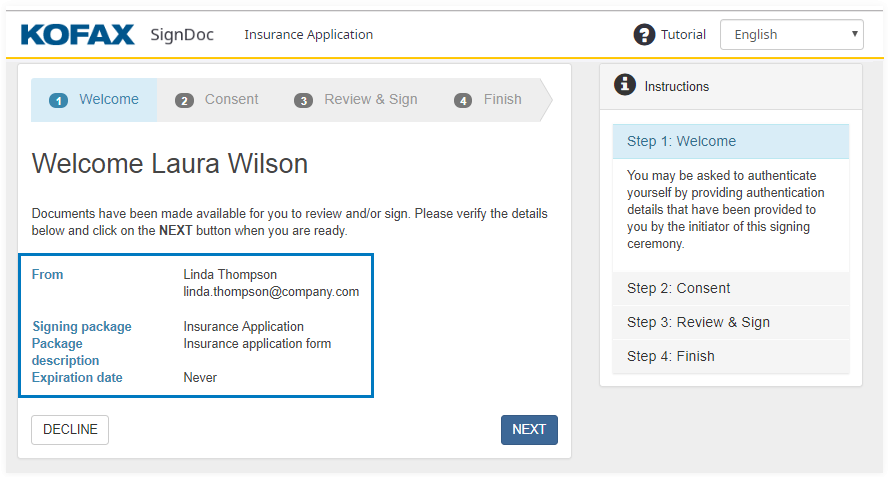Click step number 3 badge icon
This screenshot has width=889, height=479.
pyautogui.click(x=303, y=100)
